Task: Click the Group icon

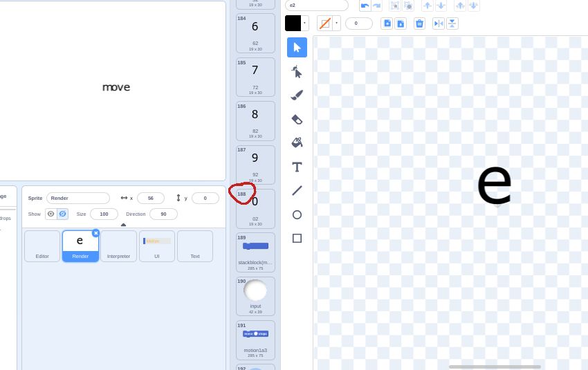Action: pyautogui.click(x=395, y=6)
